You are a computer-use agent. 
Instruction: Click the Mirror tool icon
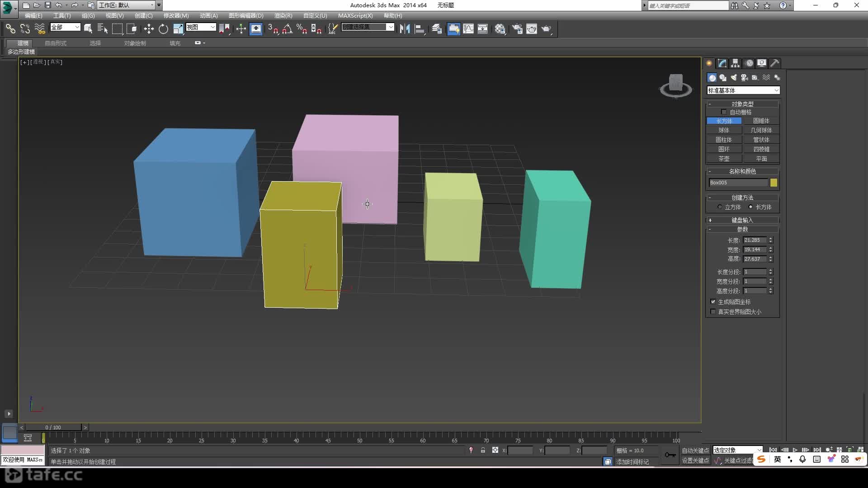pos(405,29)
